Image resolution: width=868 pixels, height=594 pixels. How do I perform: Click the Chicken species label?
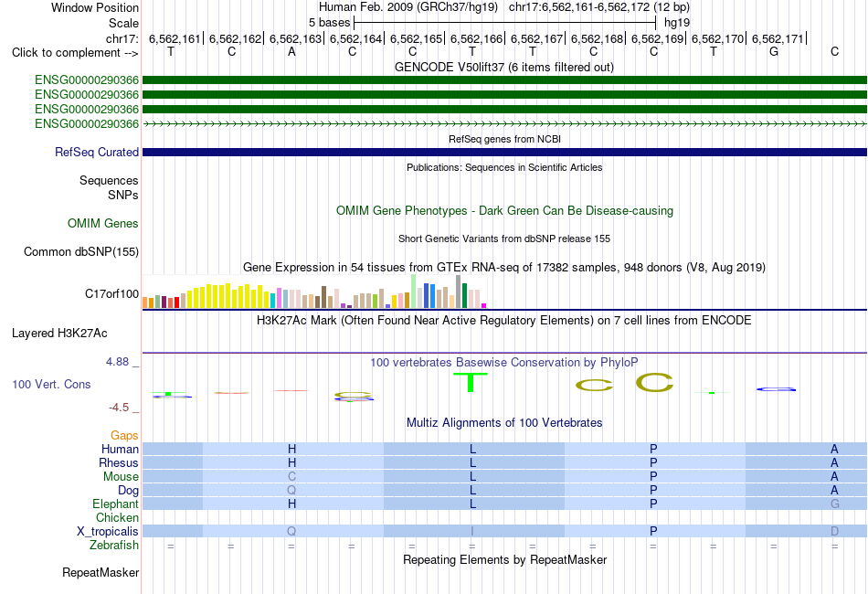[x=117, y=517]
